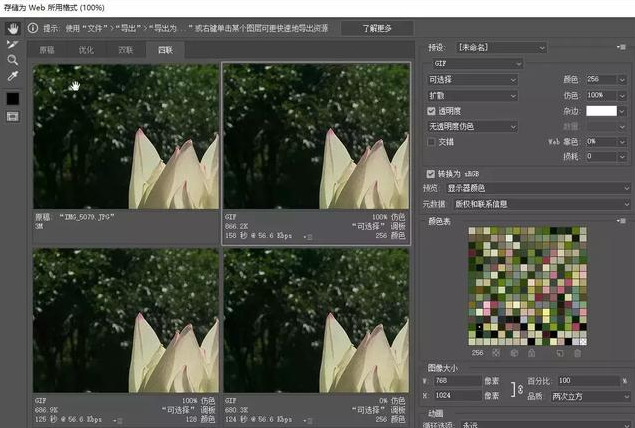
Task: Select the GIF 128 颜色 preview pane
Action: pyautogui.click(x=126, y=320)
